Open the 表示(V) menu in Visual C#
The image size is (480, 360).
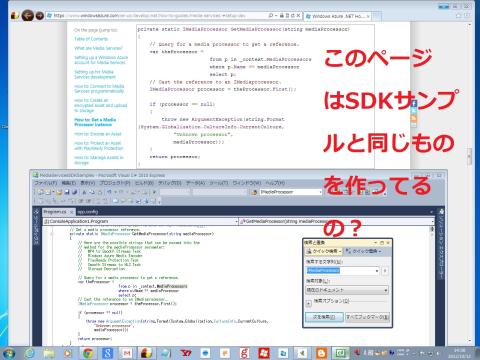[88, 183]
